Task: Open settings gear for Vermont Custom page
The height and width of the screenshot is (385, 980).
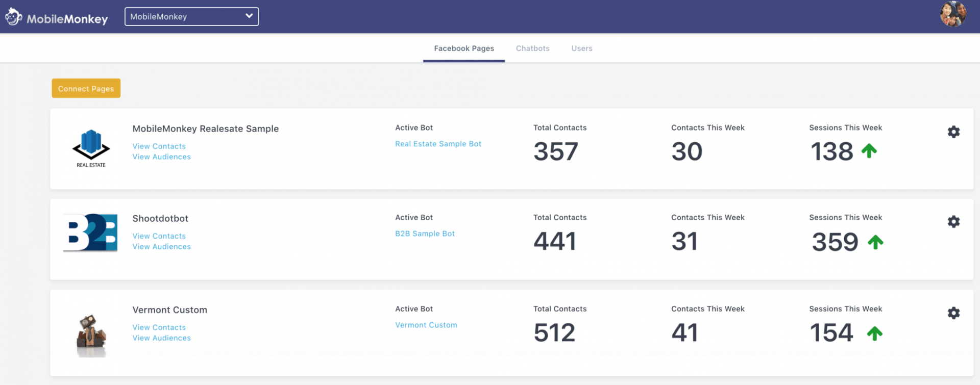Action: (x=953, y=313)
